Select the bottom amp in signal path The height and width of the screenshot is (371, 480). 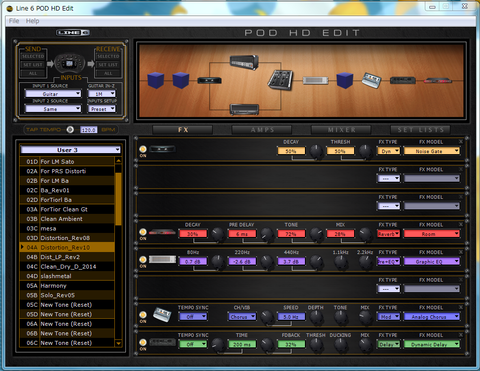[x=245, y=109]
